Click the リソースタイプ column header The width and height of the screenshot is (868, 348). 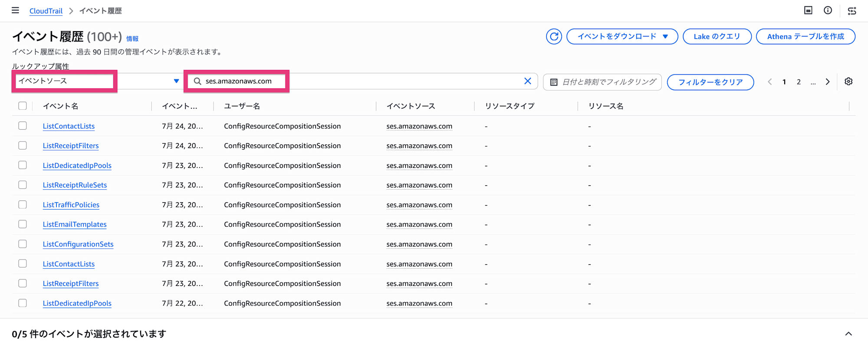510,106
